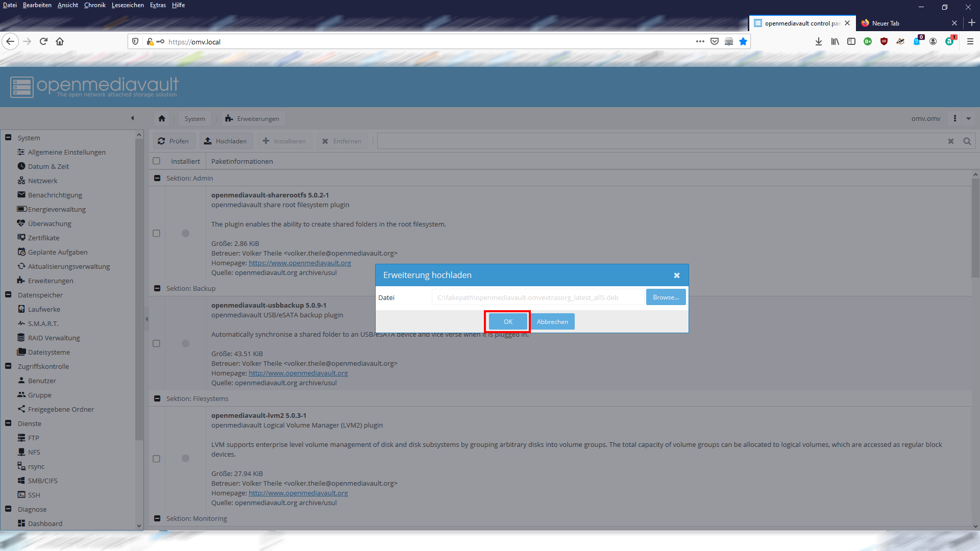The width and height of the screenshot is (980, 551).
Task: Collapse Sektion: Monitoring group
Action: (x=157, y=518)
